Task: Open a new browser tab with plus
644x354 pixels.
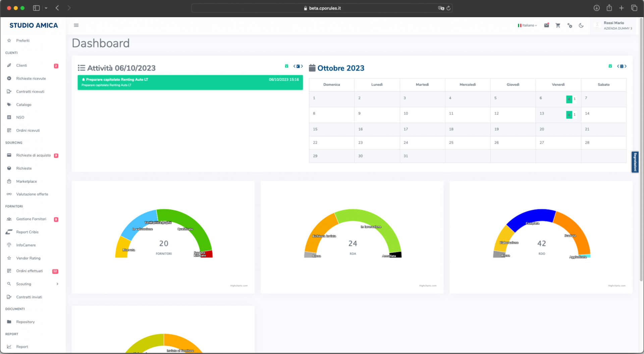Action: (x=622, y=8)
